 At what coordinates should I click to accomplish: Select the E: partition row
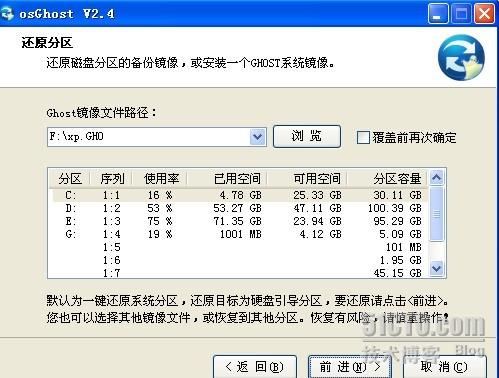tap(238, 221)
